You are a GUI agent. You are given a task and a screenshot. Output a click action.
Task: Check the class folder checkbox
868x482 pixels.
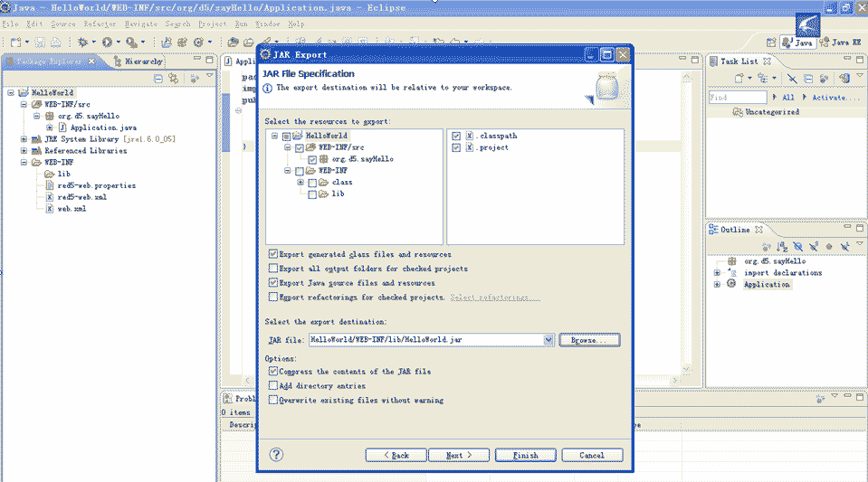click(312, 183)
